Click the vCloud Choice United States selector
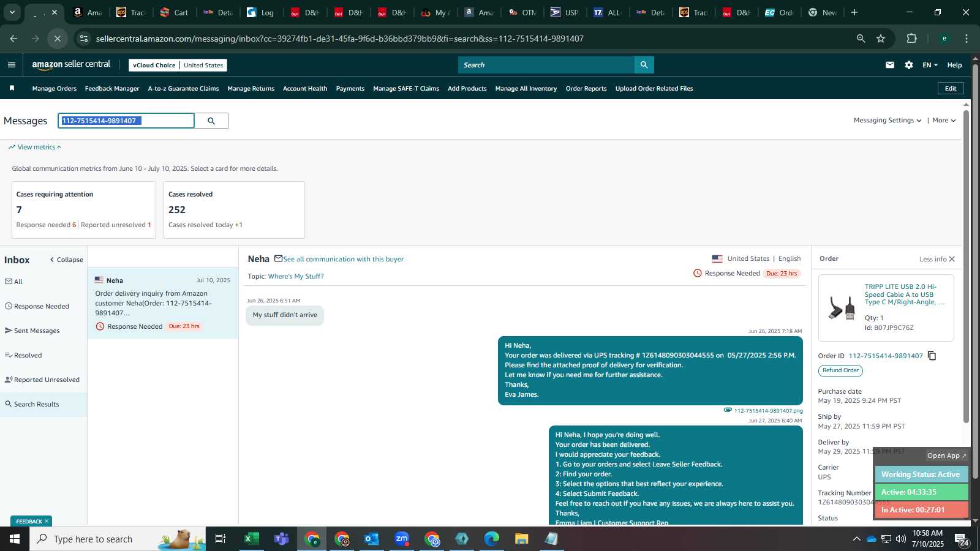The image size is (980, 551). tap(178, 65)
